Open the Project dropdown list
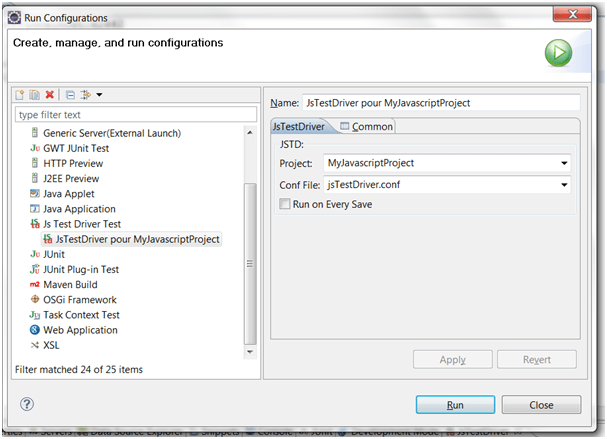This screenshot has height=439, width=607. point(565,163)
